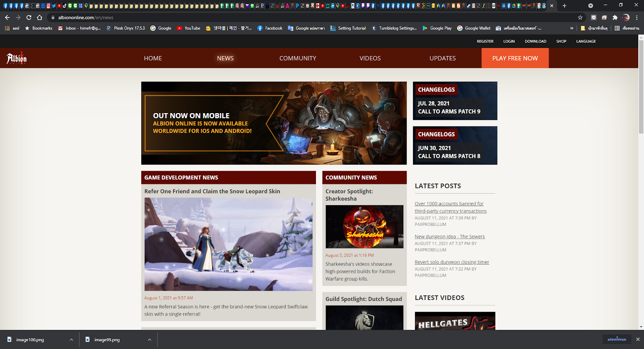View site information lock icon

[x=53, y=17]
